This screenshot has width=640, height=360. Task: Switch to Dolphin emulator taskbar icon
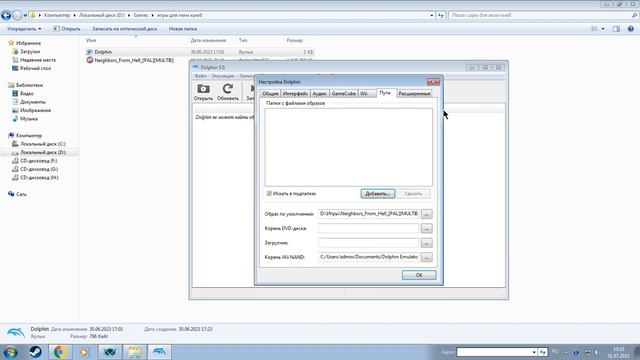[159, 352]
